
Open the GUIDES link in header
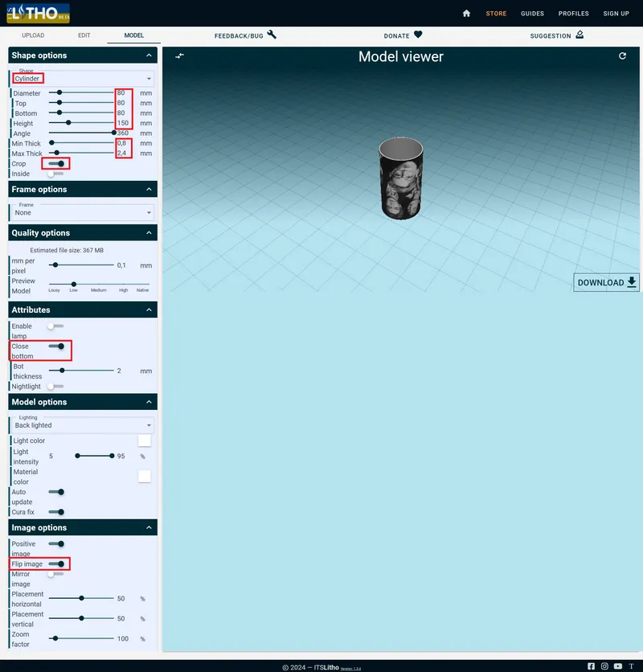coord(532,14)
